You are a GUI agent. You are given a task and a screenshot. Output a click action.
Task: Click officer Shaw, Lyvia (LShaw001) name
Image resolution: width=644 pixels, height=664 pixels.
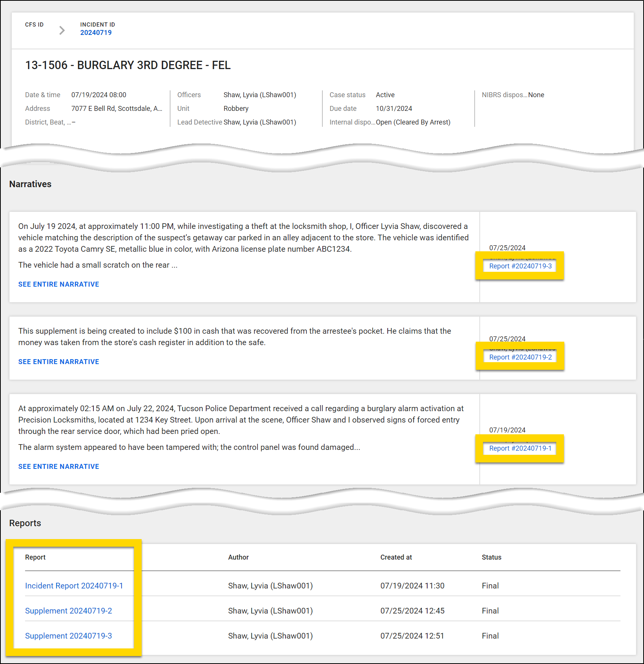[x=259, y=95]
